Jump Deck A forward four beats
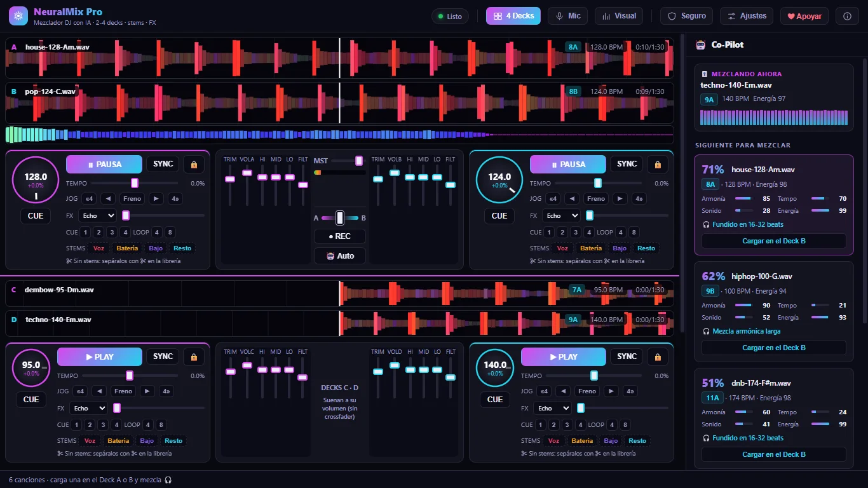868x488 pixels. 175,199
